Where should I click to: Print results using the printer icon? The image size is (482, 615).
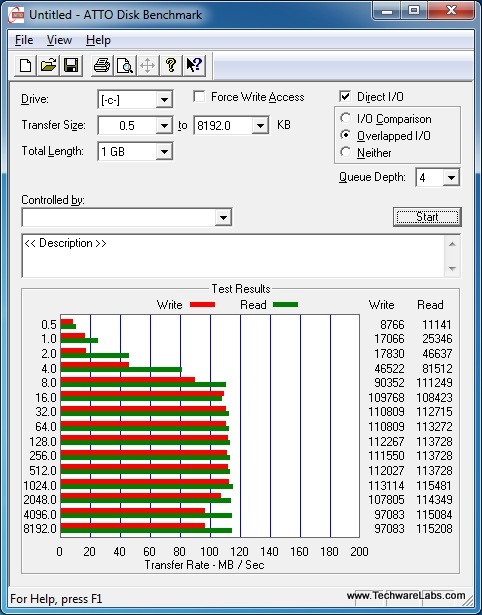pos(102,65)
